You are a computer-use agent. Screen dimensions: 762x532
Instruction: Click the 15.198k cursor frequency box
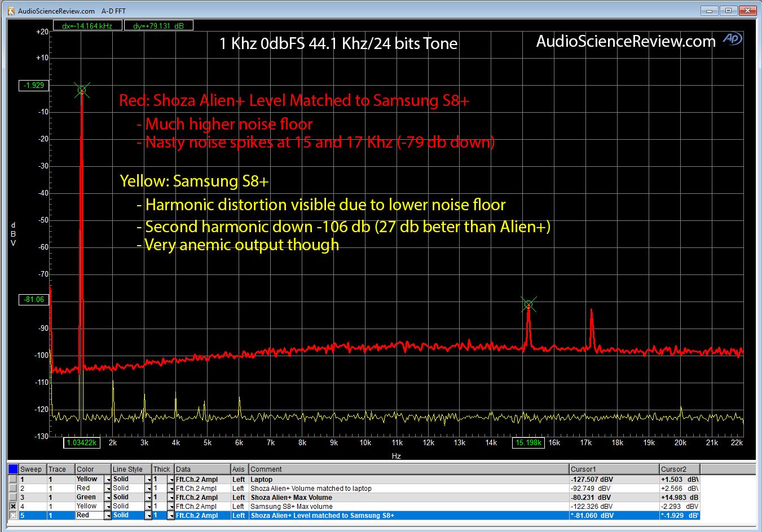pos(528,443)
